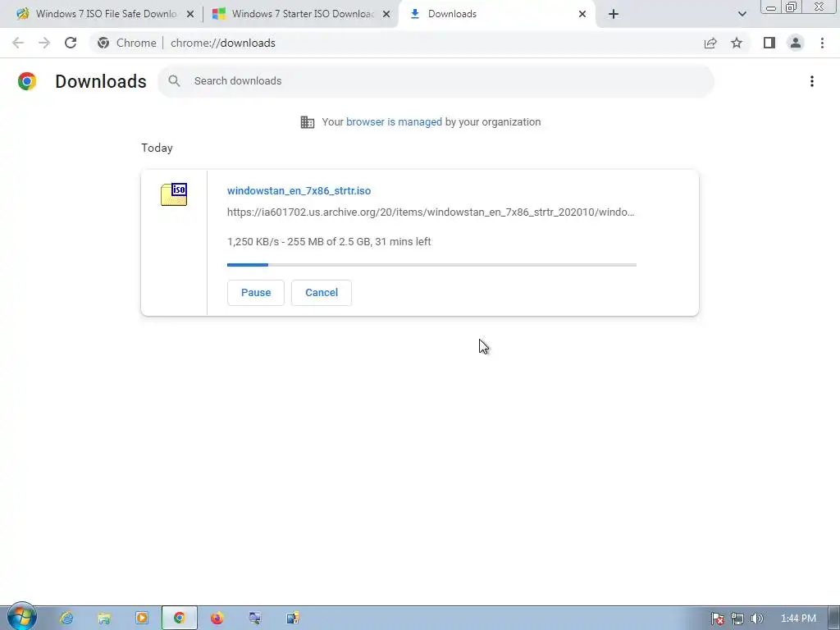Viewport: 840px width, 630px height.
Task: Open Action Center flag in system tray
Action: (x=717, y=619)
